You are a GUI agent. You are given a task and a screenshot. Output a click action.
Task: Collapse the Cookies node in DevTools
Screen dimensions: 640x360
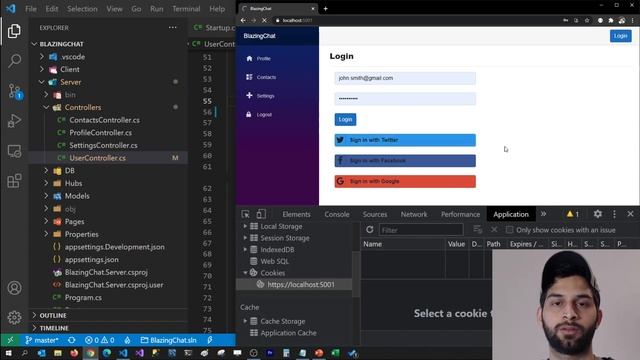click(x=245, y=273)
